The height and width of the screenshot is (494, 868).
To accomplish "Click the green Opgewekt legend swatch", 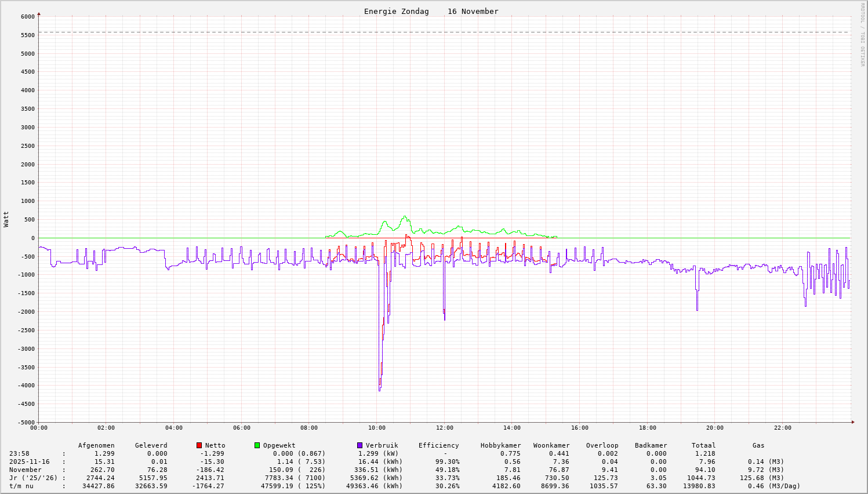I will click(257, 445).
